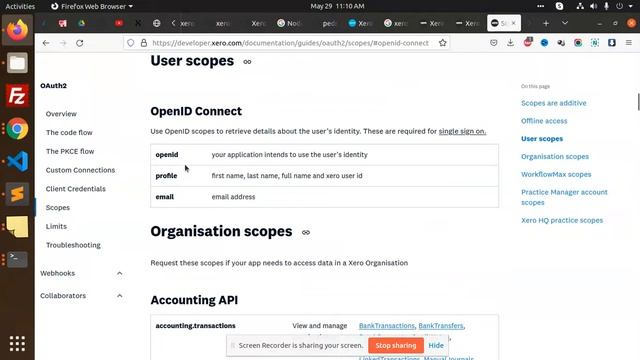Viewport: 640px width, 360px height.
Task: Open the BankTransactions link
Action: pyautogui.click(x=387, y=326)
